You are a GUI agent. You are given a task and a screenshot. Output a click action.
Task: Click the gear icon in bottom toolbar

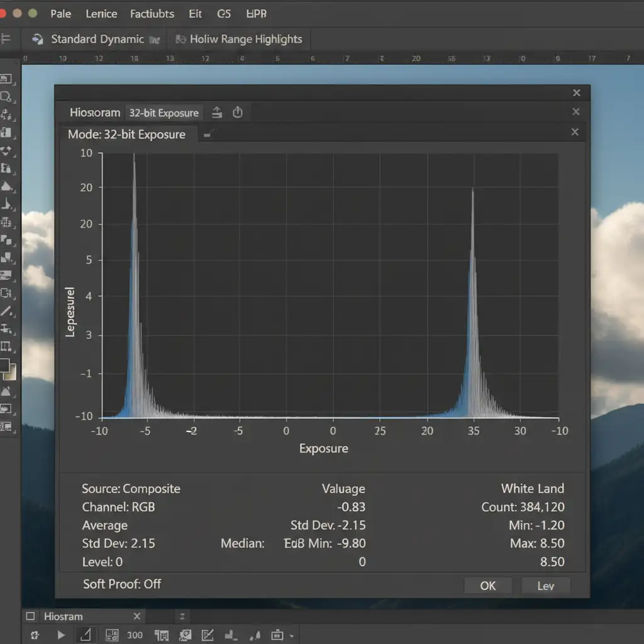click(x=35, y=635)
